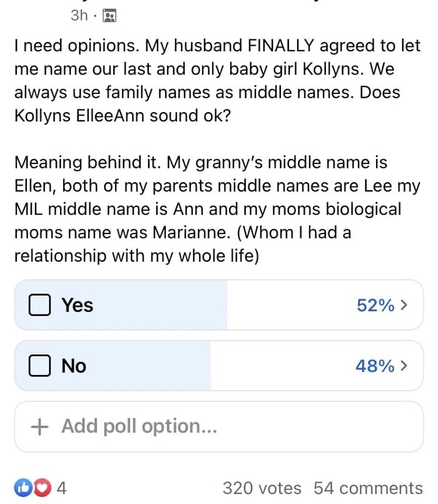Click the 52% result for Yes
This screenshot has width=438, height=504.
pyautogui.click(x=375, y=305)
